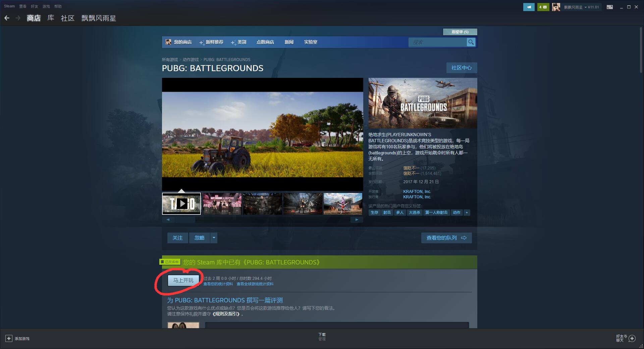The image size is (644, 349).
Task: Click the page vertical scrollbar
Action: (x=641, y=50)
